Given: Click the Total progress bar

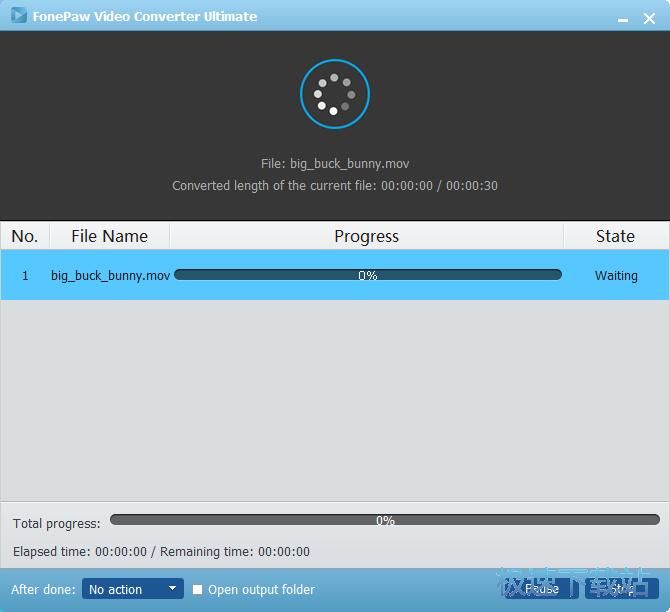Looking at the screenshot, I should pyautogui.click(x=385, y=520).
